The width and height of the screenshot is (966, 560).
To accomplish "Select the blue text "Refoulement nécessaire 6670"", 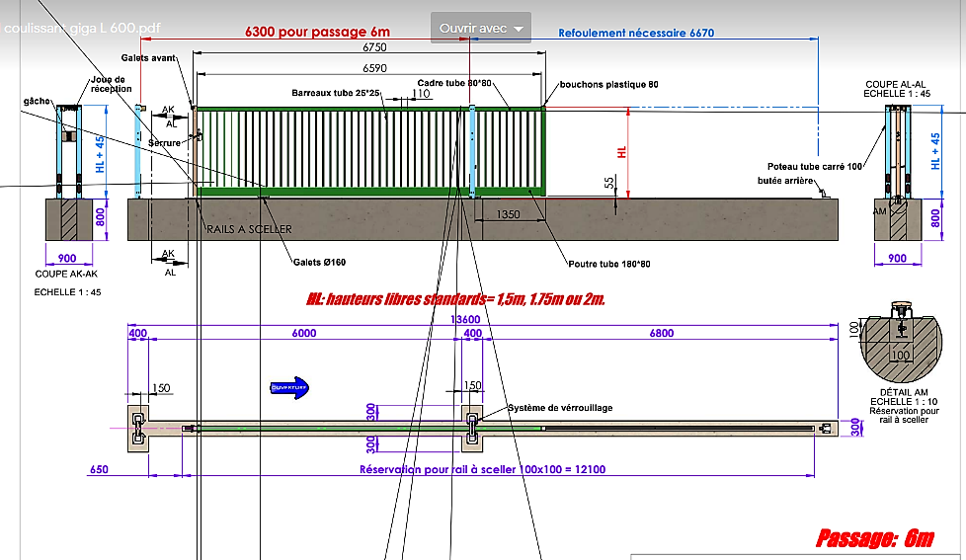I will point(636,34).
